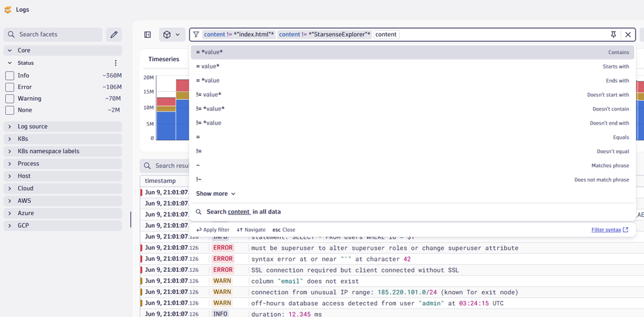Select the Doesn't contain operator option
The image size is (644, 317).
point(413,109)
